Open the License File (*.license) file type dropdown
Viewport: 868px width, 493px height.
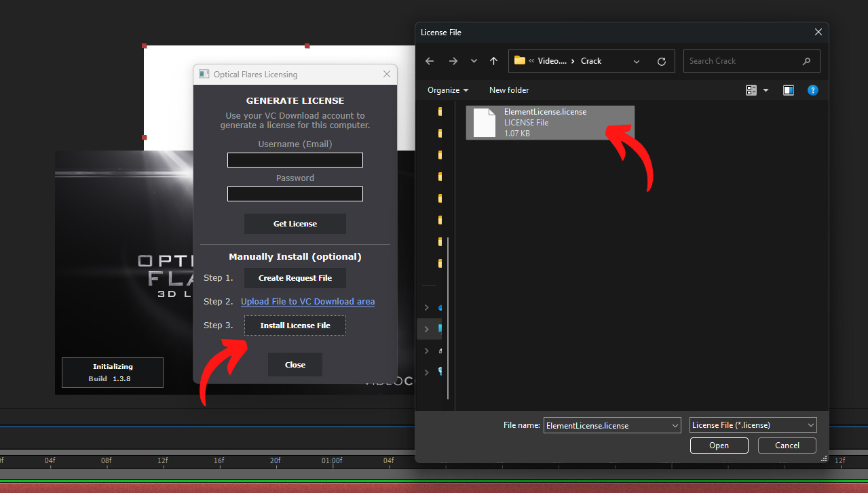tap(752, 425)
